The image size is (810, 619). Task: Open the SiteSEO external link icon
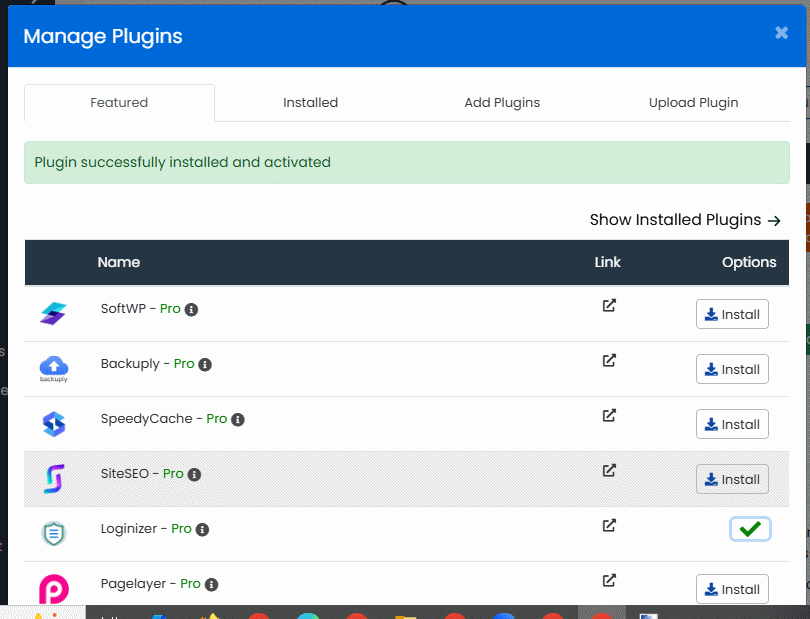[x=609, y=470]
